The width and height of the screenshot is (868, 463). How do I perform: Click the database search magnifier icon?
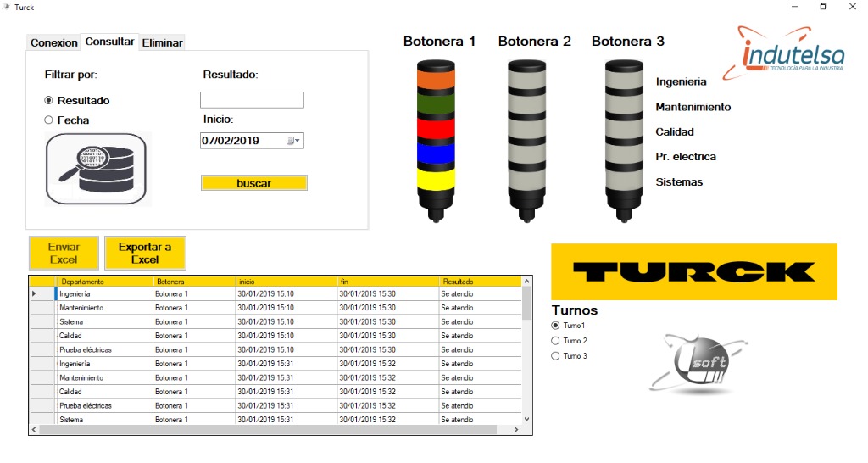coord(96,169)
